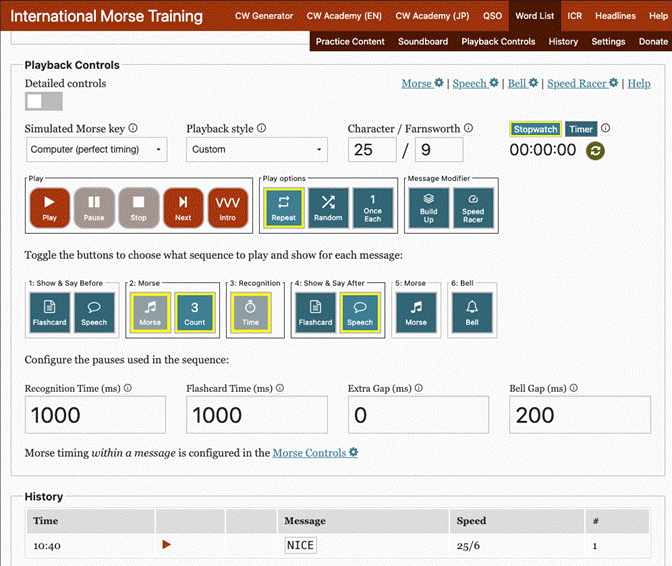Reset the stopwatch with refresh icon
The width and height of the screenshot is (672, 566).
595,150
